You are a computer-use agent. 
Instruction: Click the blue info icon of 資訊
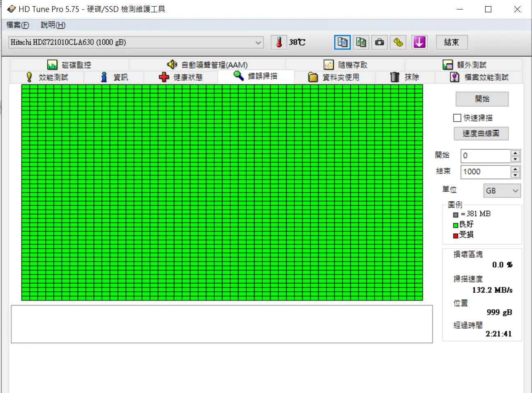104,77
